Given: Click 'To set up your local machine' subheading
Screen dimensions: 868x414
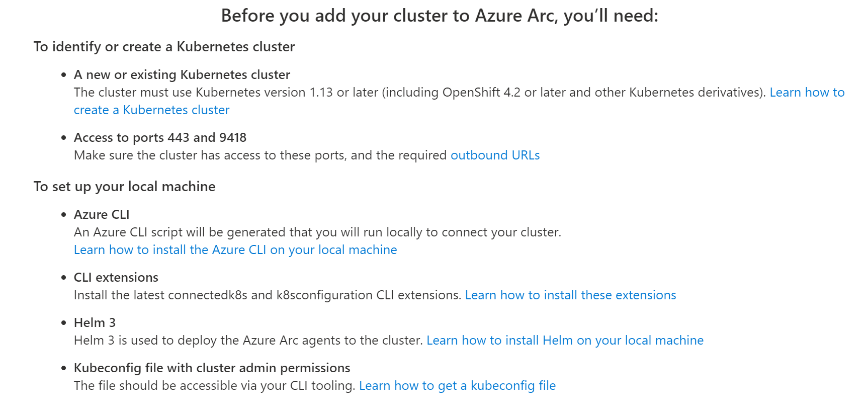Looking at the screenshot, I should pos(124,187).
